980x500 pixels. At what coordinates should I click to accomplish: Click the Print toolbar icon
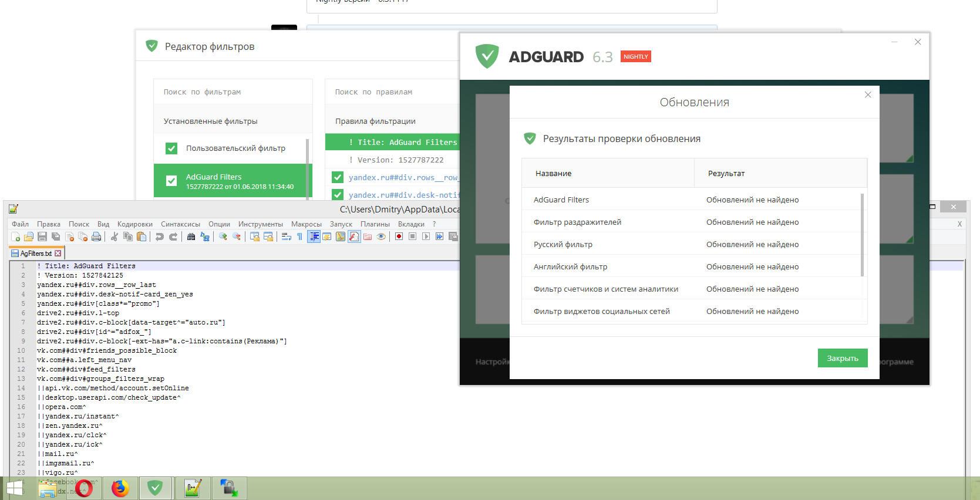[x=96, y=237]
